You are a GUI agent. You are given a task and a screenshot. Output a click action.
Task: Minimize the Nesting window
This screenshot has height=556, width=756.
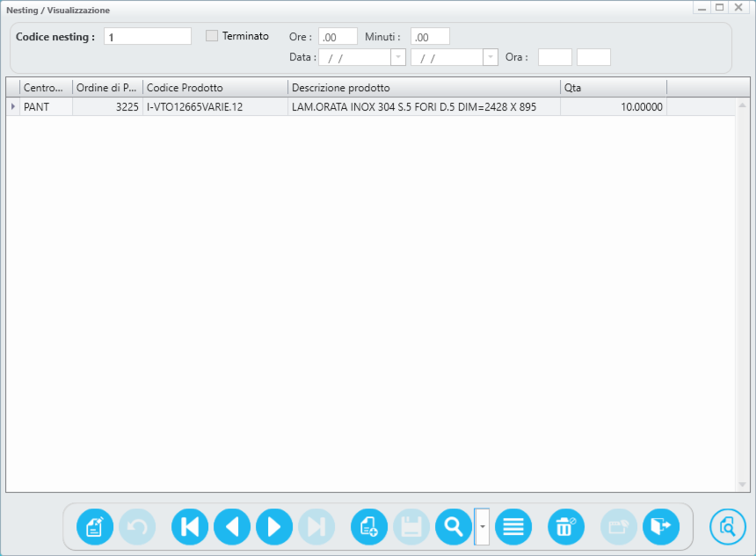coord(701,8)
